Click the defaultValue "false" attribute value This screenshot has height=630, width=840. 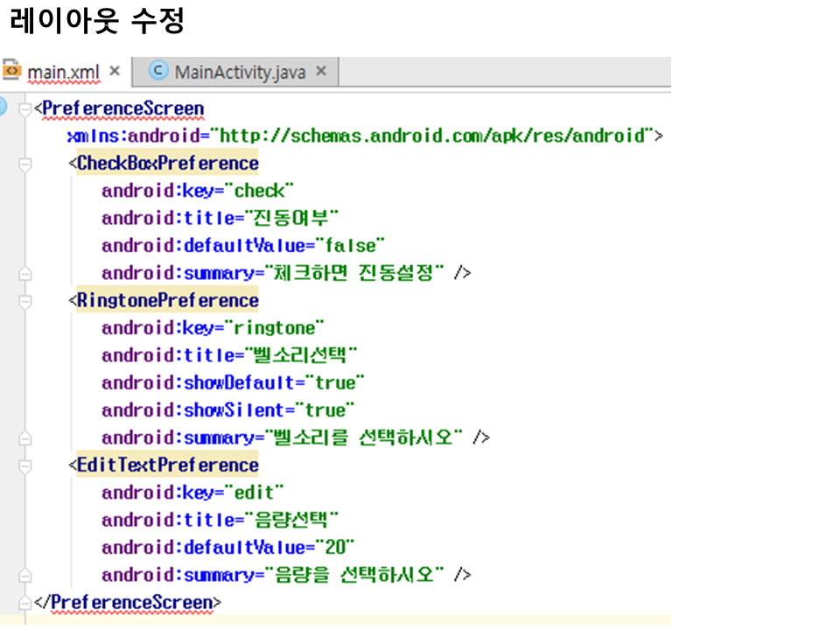point(350,246)
